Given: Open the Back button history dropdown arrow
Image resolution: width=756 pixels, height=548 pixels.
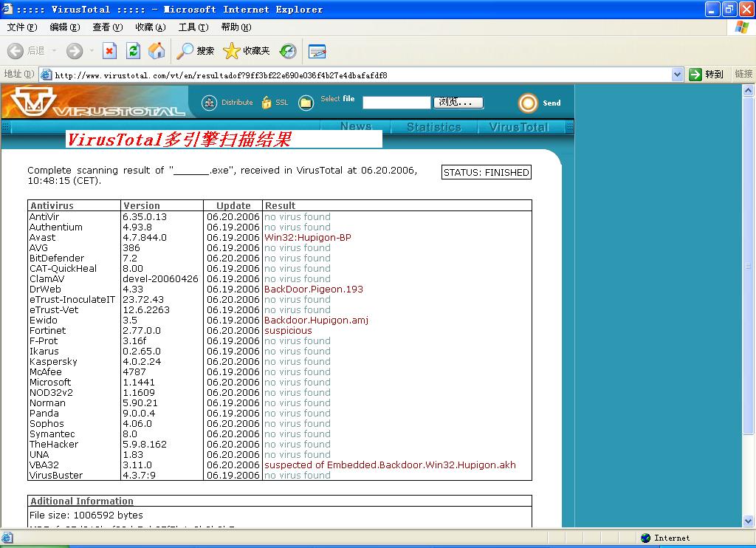Looking at the screenshot, I should point(55,51).
